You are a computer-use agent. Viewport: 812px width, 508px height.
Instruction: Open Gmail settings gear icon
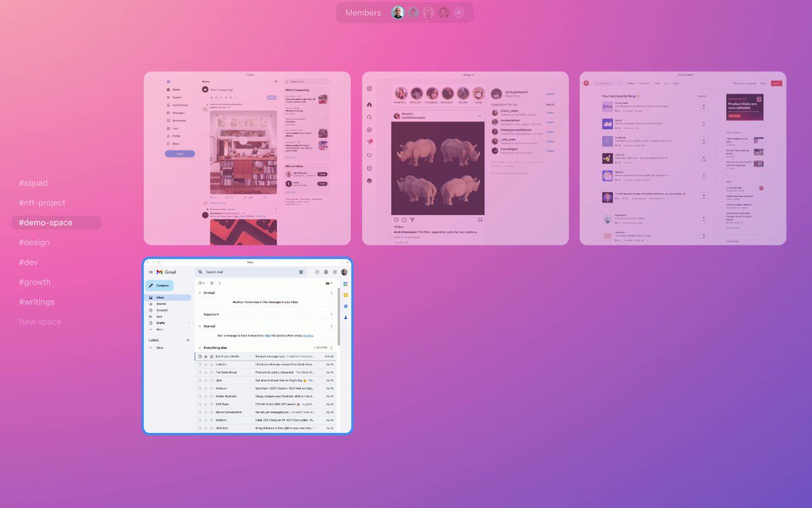click(x=325, y=272)
